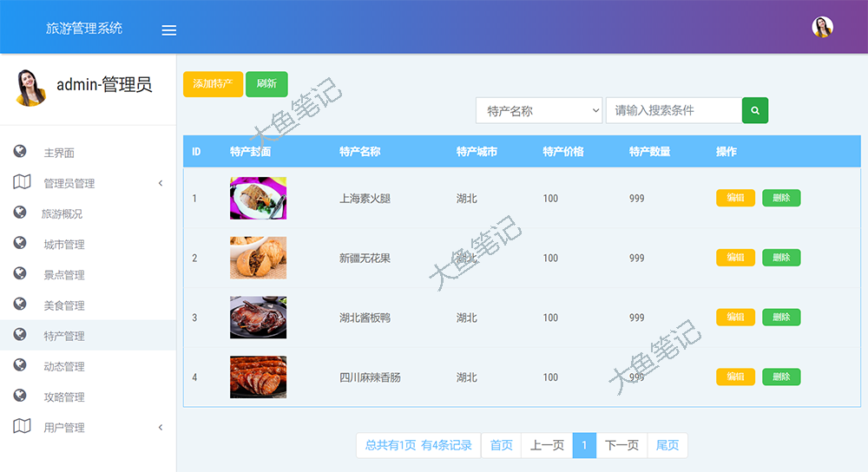
Task: Click the 上海素火腿 name cell
Action: point(365,199)
